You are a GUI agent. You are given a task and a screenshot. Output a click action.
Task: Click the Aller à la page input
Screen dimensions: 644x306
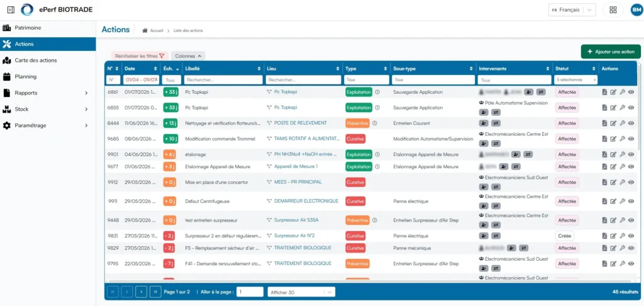tap(250, 292)
